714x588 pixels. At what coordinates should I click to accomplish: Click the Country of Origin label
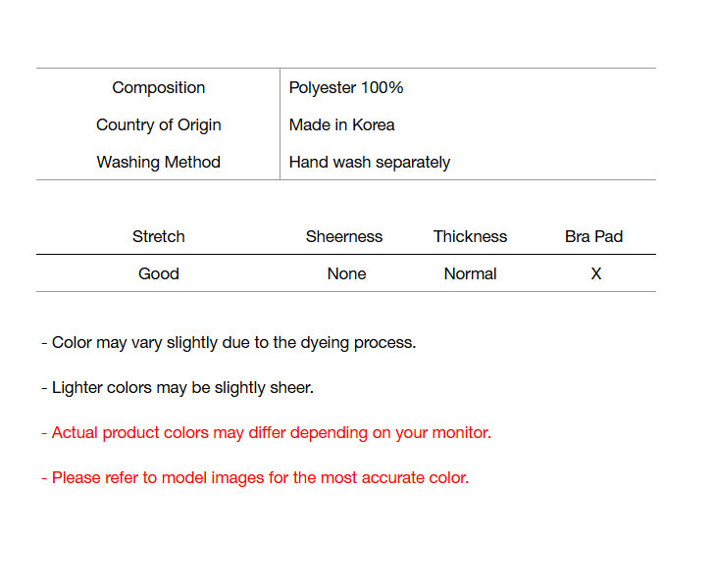pyautogui.click(x=158, y=125)
